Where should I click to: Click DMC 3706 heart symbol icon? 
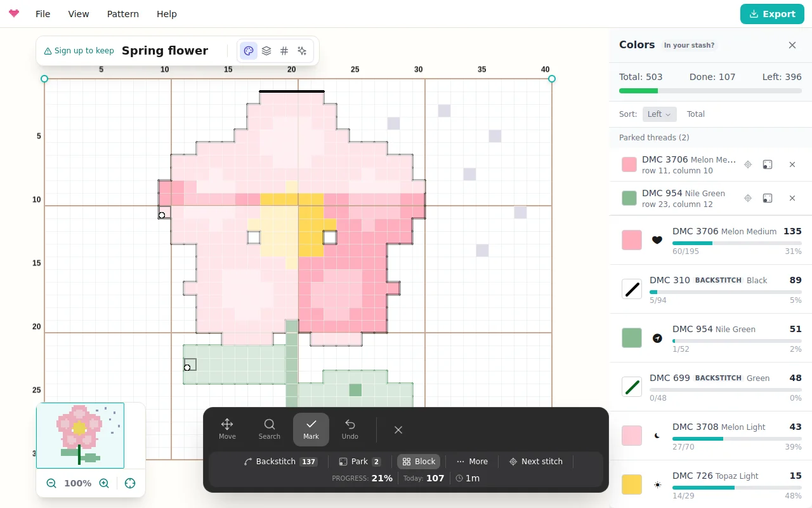pos(657,240)
